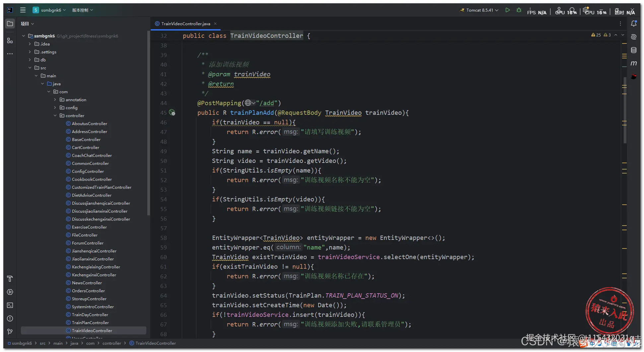Click the 25 warnings indicator
This screenshot has width=644, height=352.
[x=596, y=35]
